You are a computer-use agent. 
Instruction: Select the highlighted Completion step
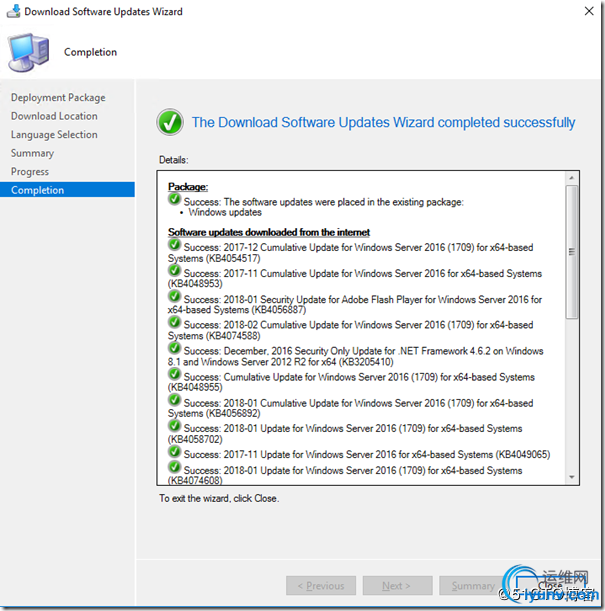point(67,190)
